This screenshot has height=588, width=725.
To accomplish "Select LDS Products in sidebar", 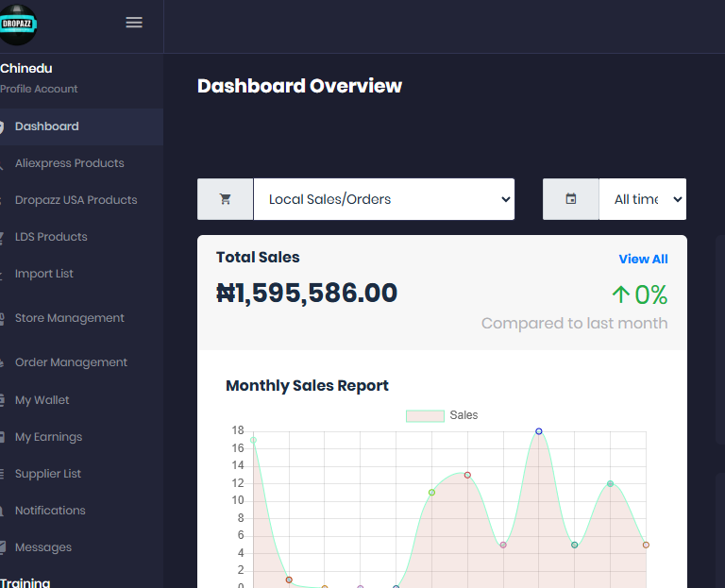I will (x=51, y=237).
